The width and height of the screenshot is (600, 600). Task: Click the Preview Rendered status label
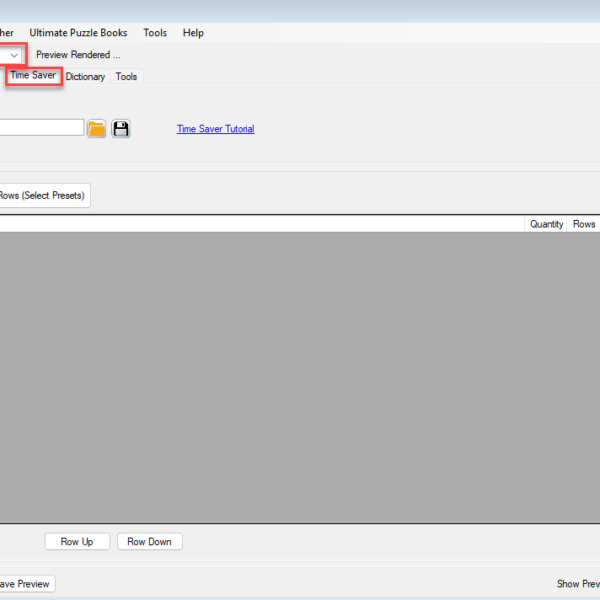[78, 55]
